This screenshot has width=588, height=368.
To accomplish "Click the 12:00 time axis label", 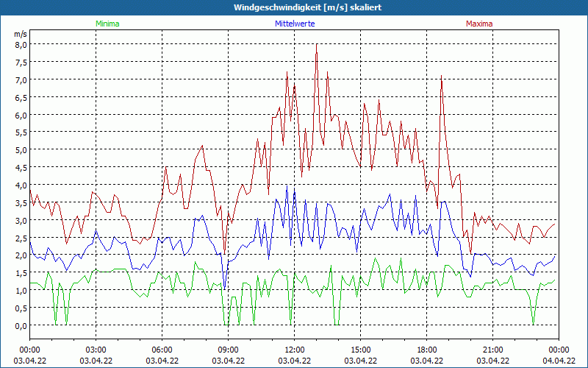I will [x=294, y=350].
